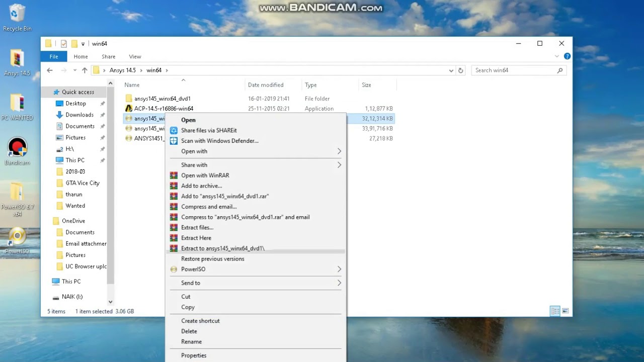Click the Windows Defender shield icon
This screenshot has height=362, width=644.
click(x=174, y=141)
